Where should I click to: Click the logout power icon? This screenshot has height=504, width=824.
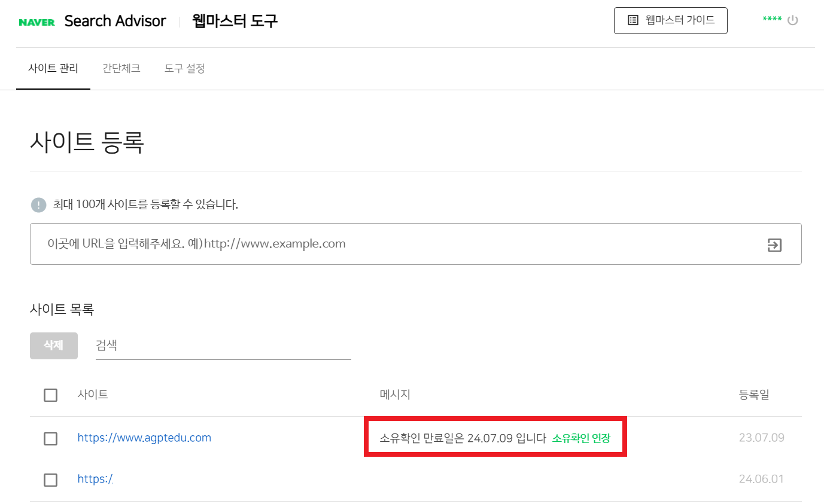point(793,20)
